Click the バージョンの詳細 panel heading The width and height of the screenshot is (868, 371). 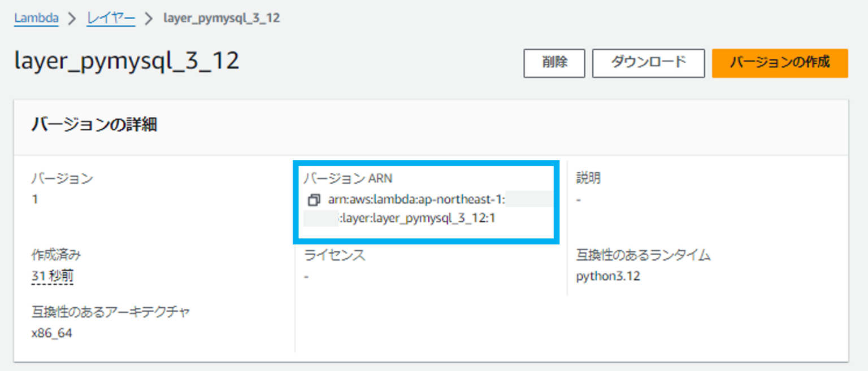94,125
